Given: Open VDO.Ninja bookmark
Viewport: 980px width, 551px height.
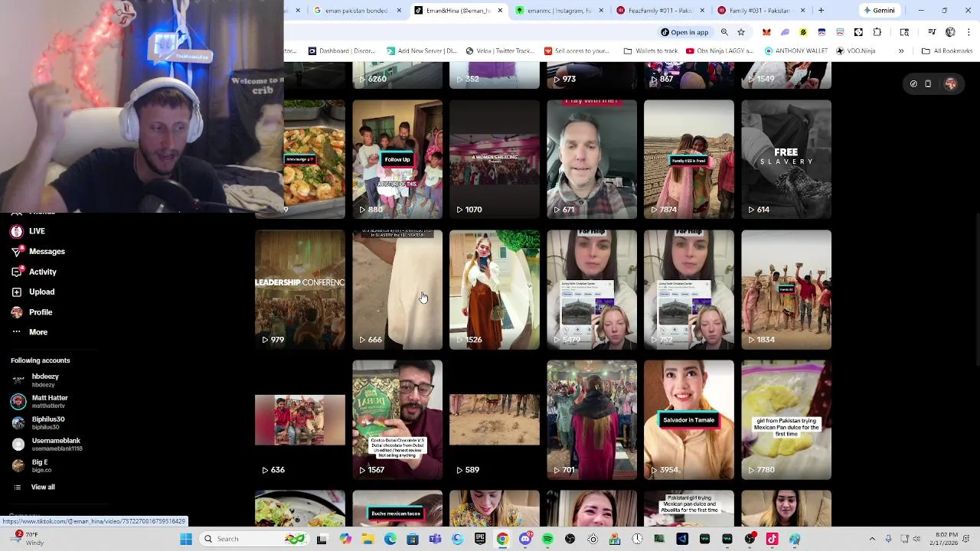Looking at the screenshot, I should pyautogui.click(x=856, y=51).
